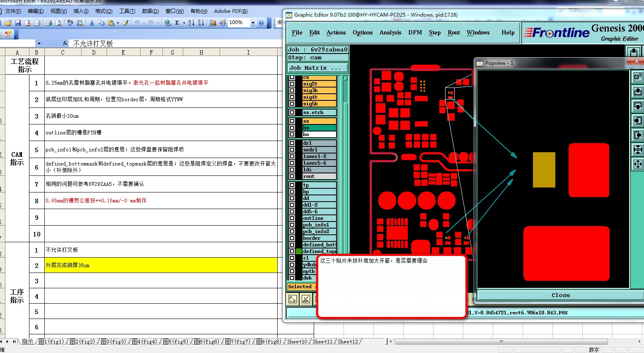Click the Copy icon in Excel toolbar

[101, 23]
